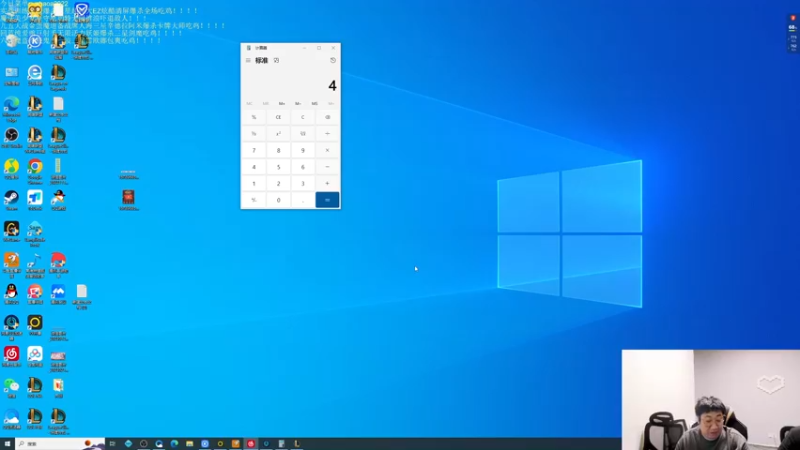Click the 标准 mode heading in Calculator
Image resolution: width=800 pixels, height=450 pixels.
click(261, 60)
